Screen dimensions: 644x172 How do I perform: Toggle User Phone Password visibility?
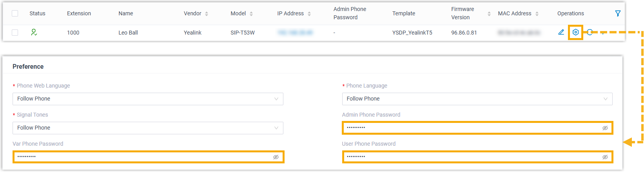pos(605,157)
